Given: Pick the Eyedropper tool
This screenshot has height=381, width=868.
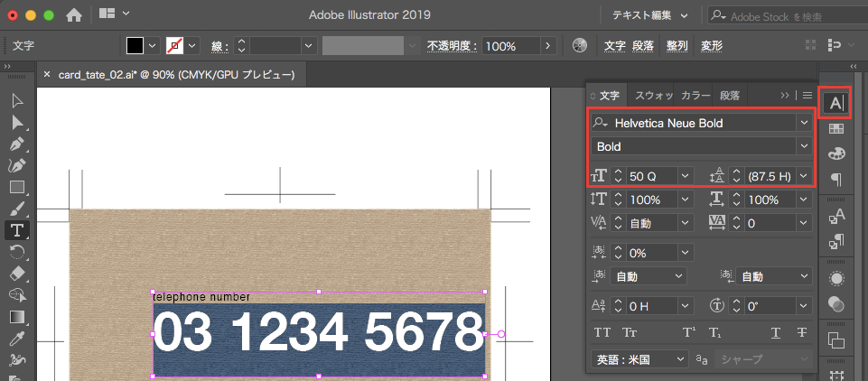Looking at the screenshot, I should [16, 338].
